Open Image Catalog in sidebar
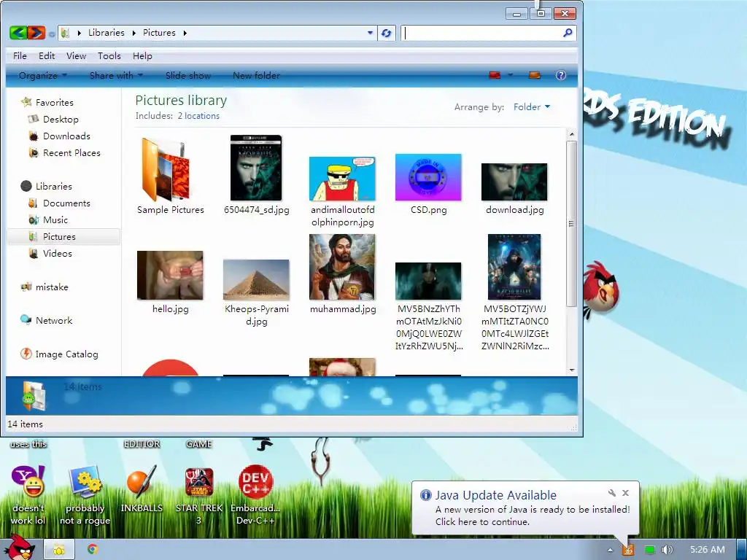The height and width of the screenshot is (560, 747). (x=66, y=354)
